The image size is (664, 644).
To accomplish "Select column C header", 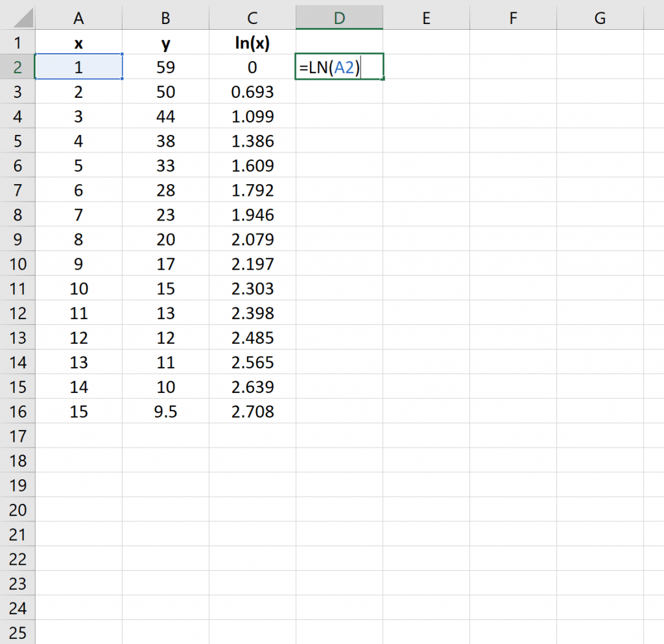I will coord(252,18).
